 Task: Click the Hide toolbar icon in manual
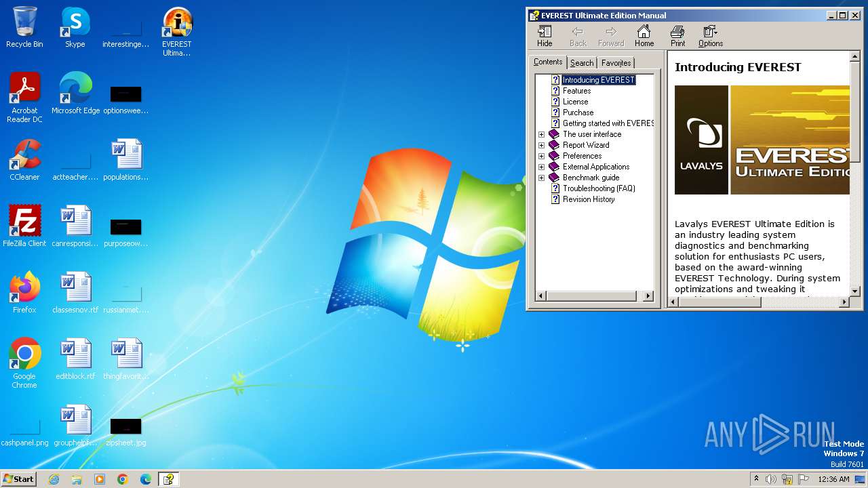545,36
